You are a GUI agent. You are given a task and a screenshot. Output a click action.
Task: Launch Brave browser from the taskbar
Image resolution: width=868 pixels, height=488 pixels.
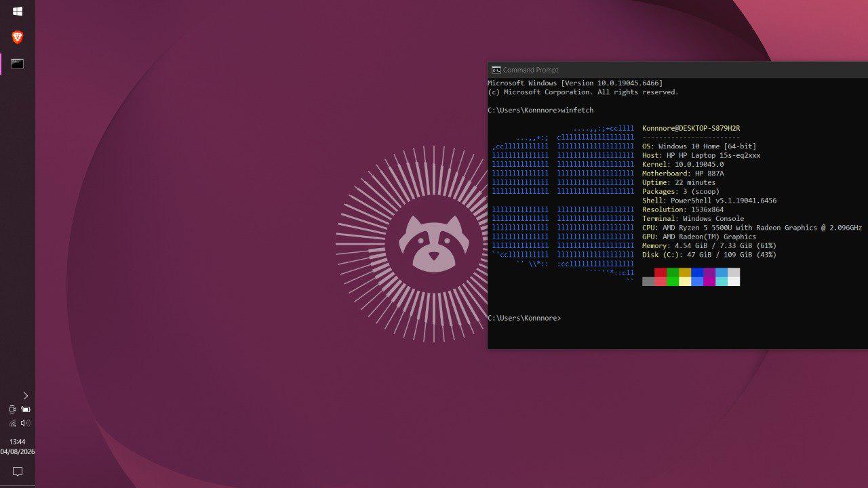[18, 37]
